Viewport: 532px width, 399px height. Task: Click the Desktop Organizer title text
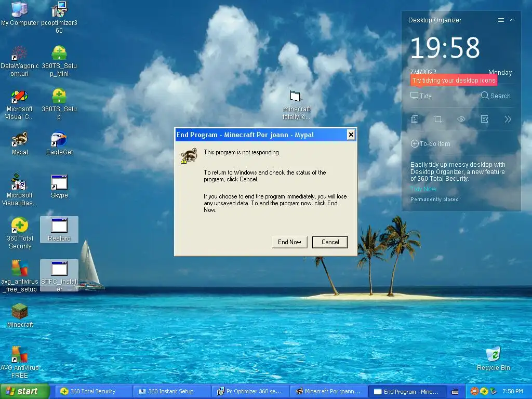(x=435, y=20)
